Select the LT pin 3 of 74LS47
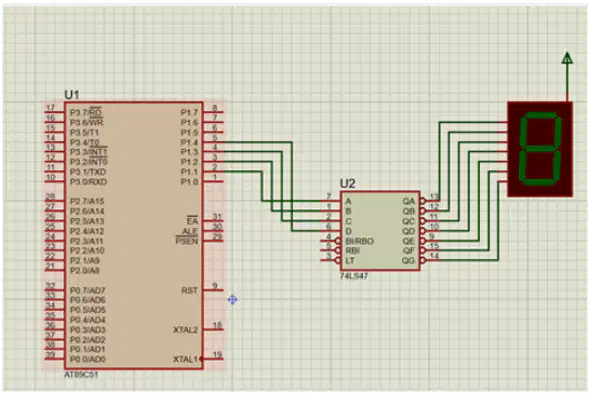 (x=331, y=260)
